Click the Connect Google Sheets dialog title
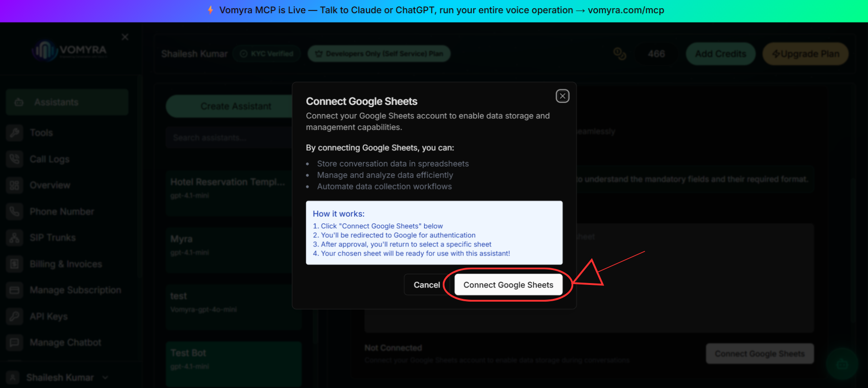Screen dimensions: 868x388 (x=361, y=101)
